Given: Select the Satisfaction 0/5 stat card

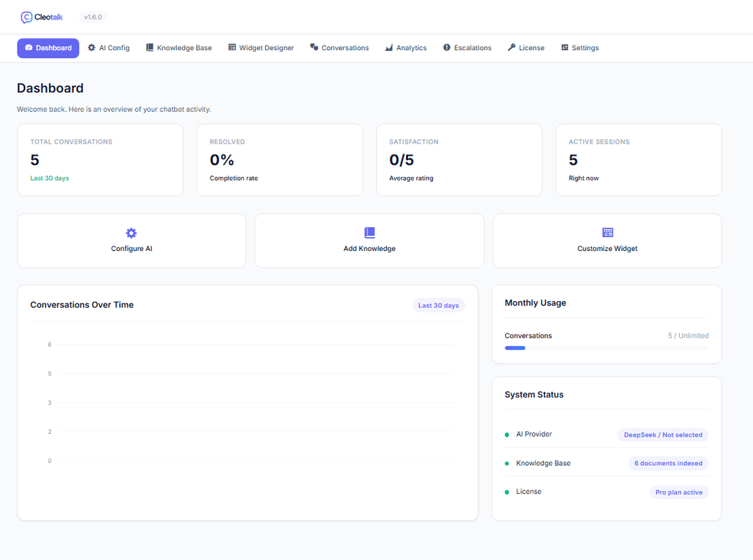Looking at the screenshot, I should coord(459,160).
